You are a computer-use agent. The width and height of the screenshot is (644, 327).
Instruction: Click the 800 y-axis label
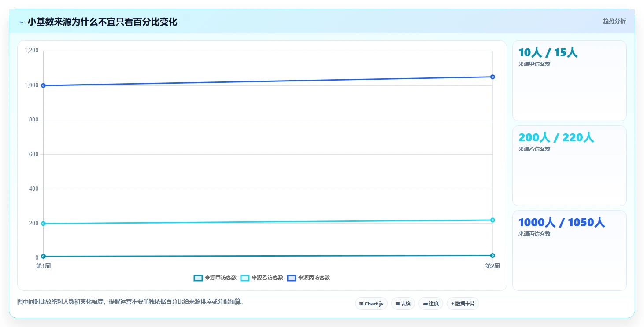[34, 120]
